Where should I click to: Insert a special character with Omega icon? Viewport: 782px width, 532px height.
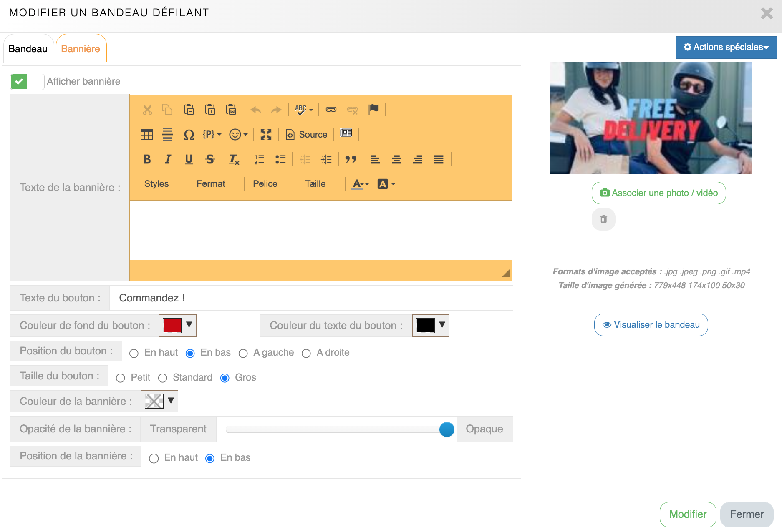(x=189, y=134)
